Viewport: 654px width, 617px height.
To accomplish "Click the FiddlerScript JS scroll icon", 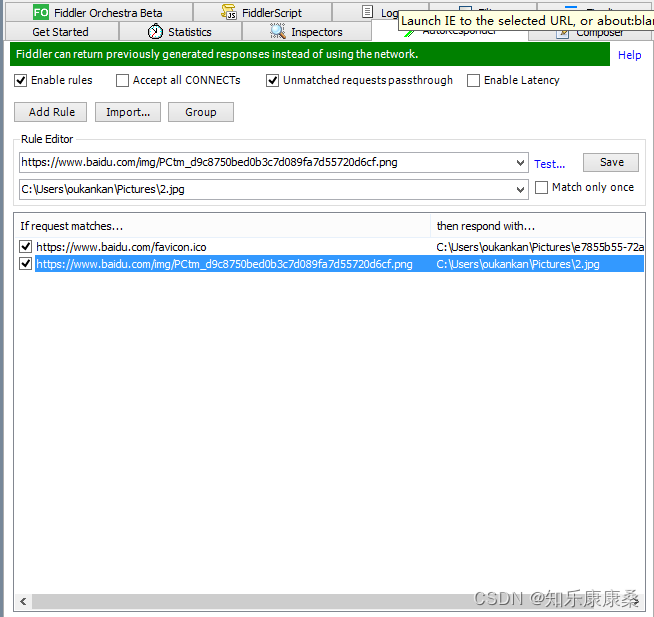I will (x=229, y=12).
